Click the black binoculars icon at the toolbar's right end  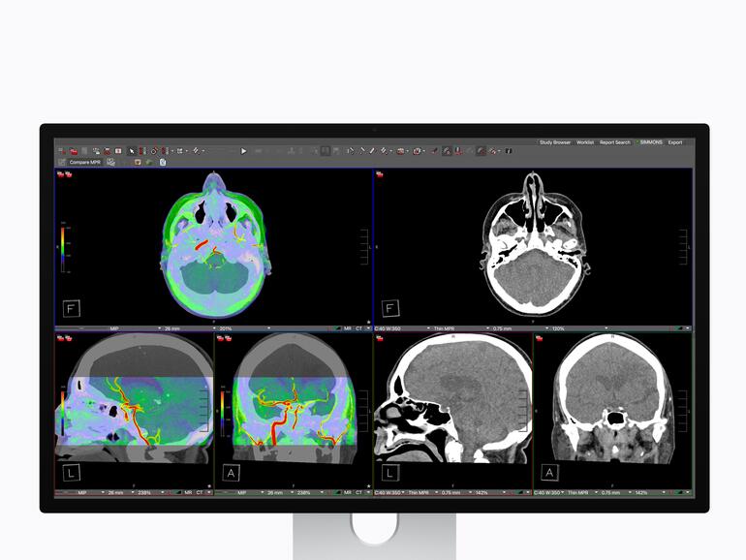coord(509,151)
